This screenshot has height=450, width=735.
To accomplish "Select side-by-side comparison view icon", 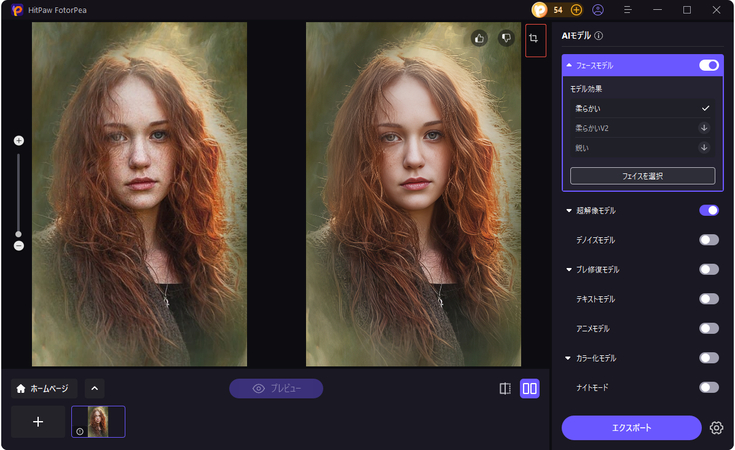I will click(x=530, y=389).
